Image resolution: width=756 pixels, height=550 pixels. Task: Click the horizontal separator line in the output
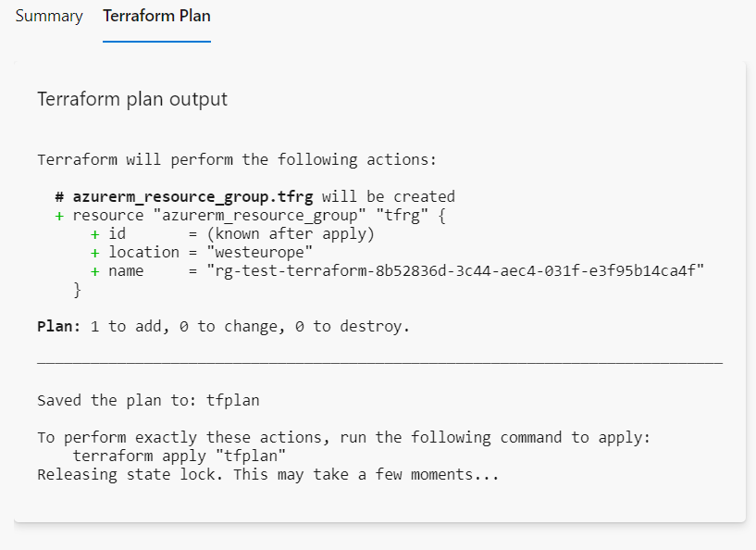(x=379, y=362)
